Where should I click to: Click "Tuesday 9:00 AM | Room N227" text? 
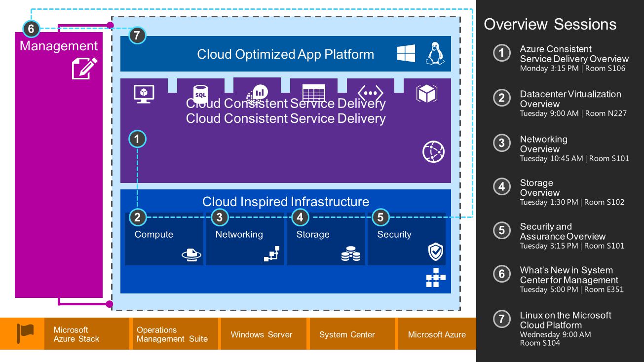coord(573,113)
